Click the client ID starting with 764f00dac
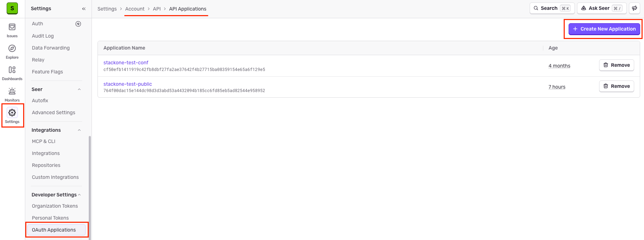644x240 pixels. click(184, 91)
